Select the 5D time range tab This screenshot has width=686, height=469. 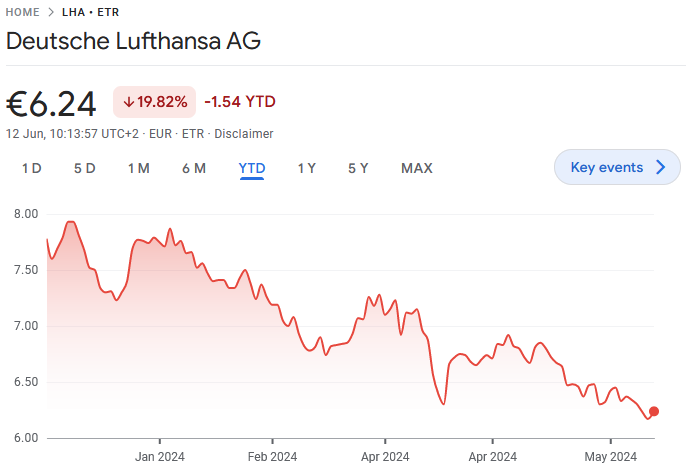[85, 168]
